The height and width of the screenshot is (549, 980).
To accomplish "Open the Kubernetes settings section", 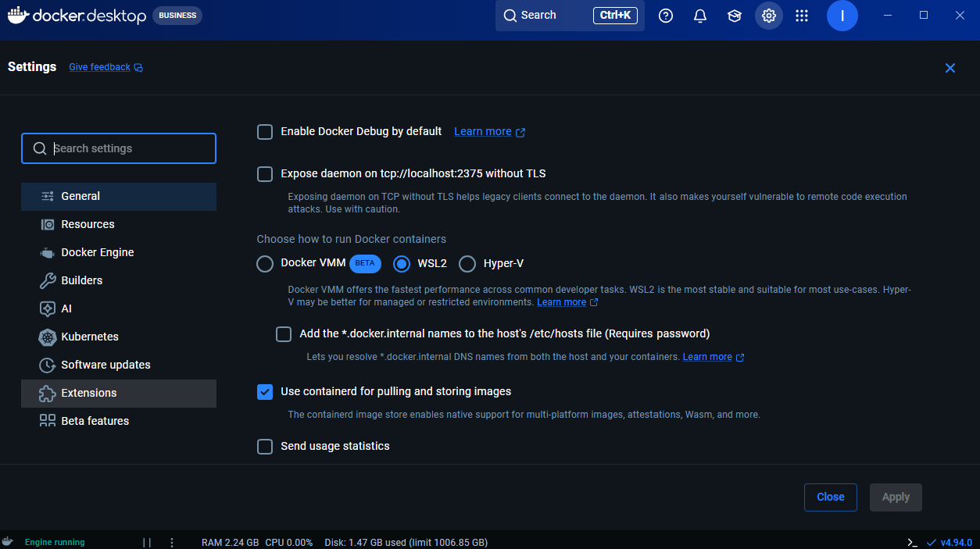I will pyautogui.click(x=119, y=337).
